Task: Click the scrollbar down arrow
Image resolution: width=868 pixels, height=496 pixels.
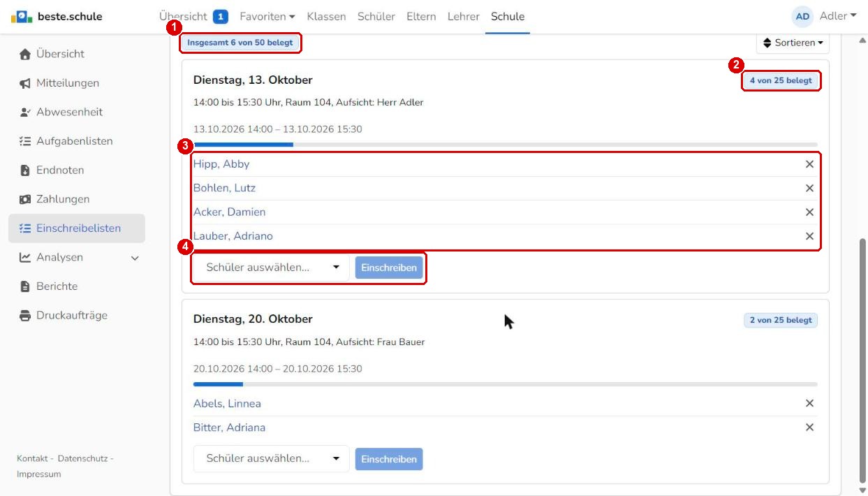Action: pyautogui.click(x=862, y=490)
